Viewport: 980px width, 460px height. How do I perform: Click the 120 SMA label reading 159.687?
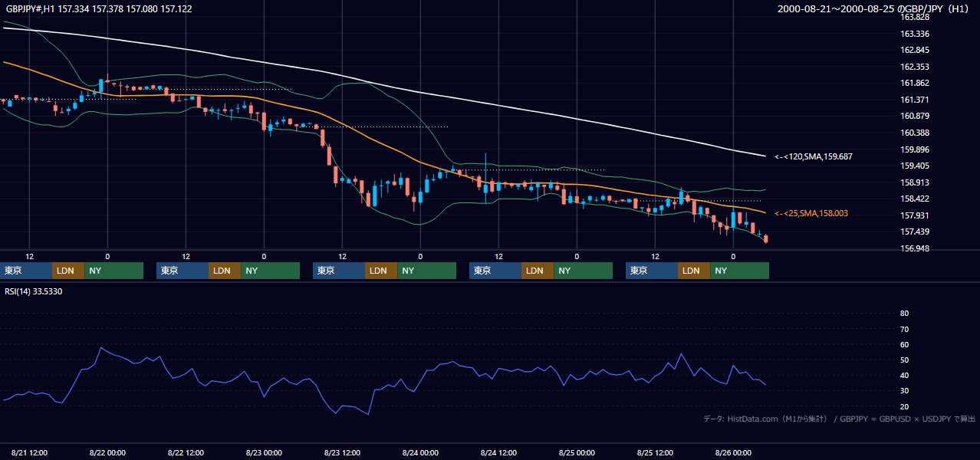pos(814,156)
